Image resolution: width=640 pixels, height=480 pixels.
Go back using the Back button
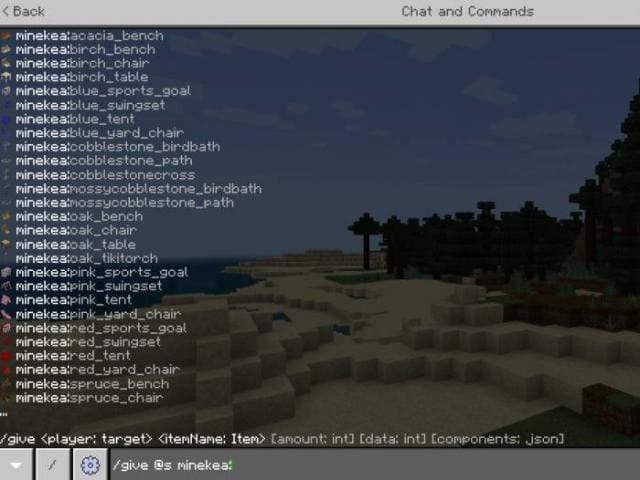click(x=24, y=11)
